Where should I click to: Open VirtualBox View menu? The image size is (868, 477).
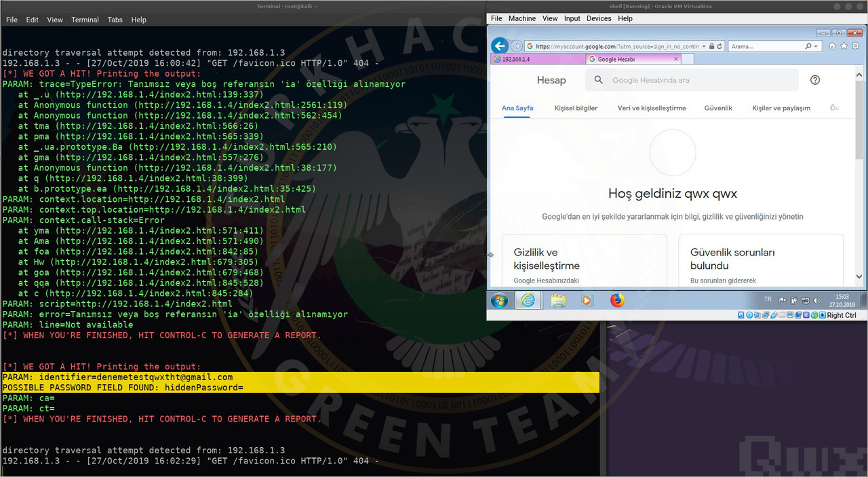[x=550, y=18]
